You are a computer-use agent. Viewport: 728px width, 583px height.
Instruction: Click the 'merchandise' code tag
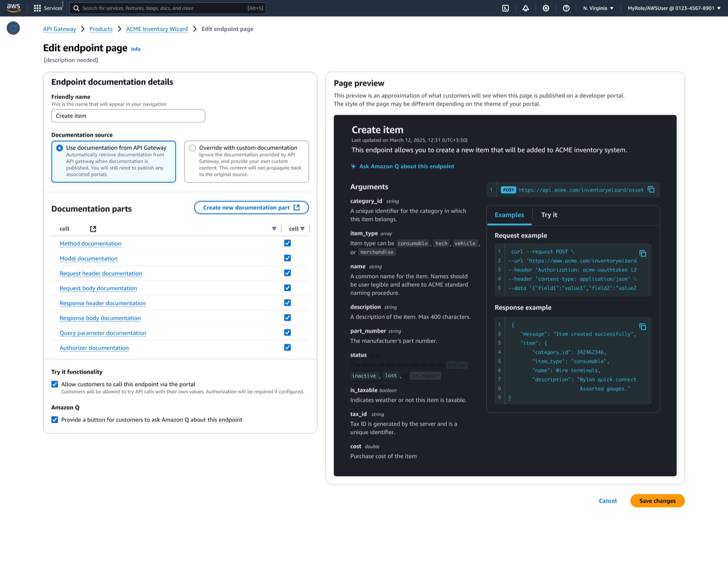pyautogui.click(x=377, y=252)
